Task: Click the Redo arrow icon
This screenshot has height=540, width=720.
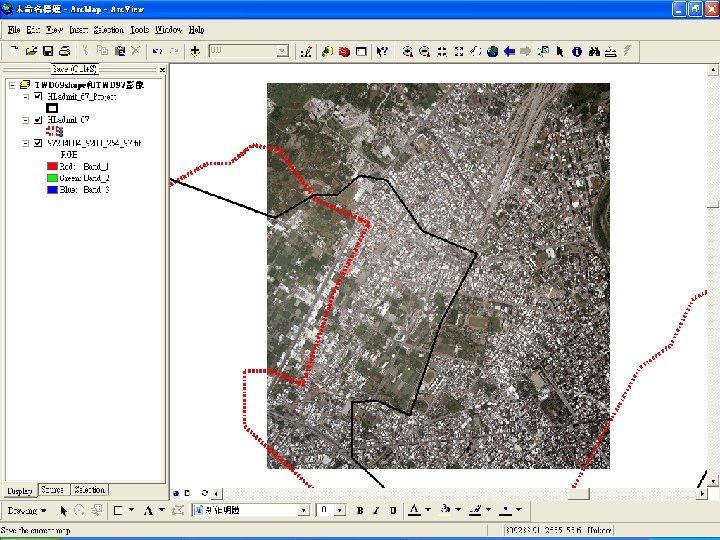Action: click(x=174, y=51)
